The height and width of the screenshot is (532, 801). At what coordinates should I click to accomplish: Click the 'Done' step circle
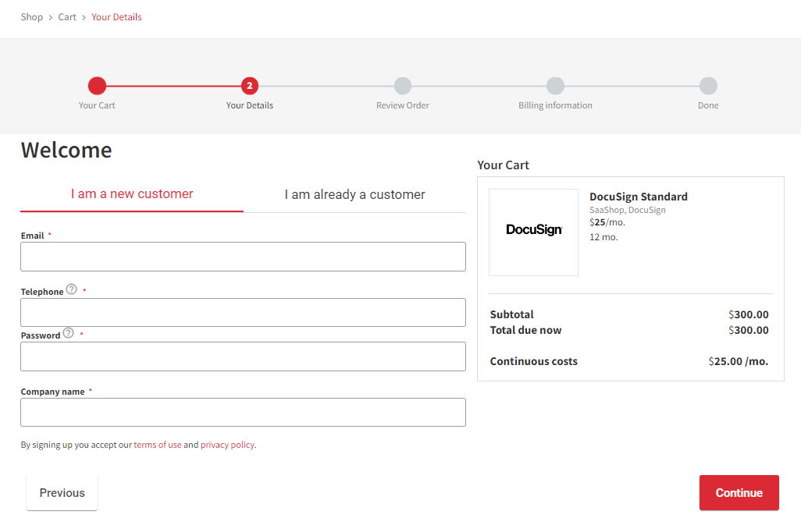(x=708, y=86)
